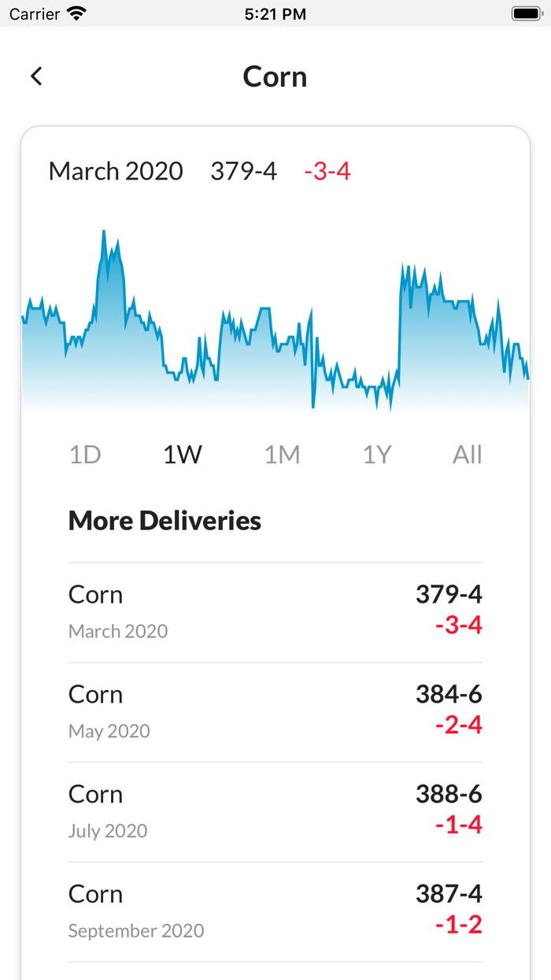Switch chart to 1M range

(x=282, y=455)
